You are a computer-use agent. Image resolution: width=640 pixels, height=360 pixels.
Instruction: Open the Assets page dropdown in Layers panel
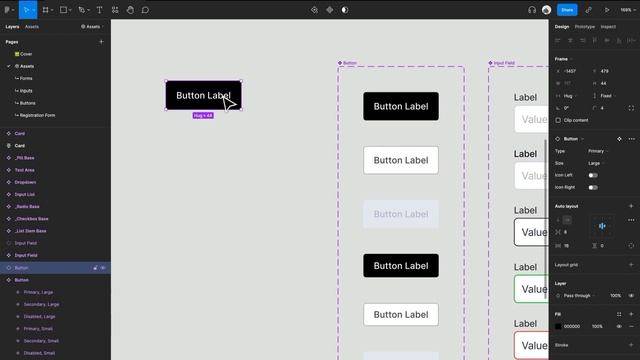click(x=92, y=27)
